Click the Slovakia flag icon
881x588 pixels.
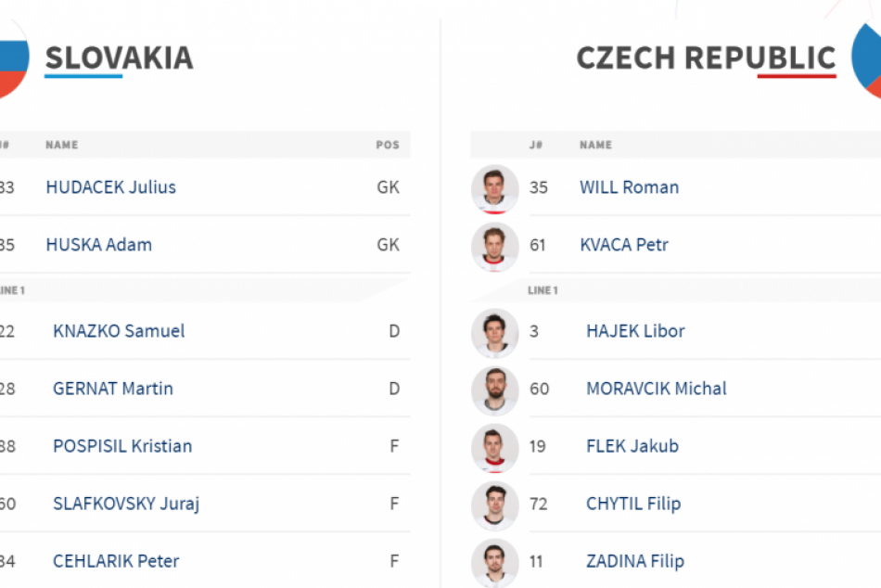[x=11, y=58]
